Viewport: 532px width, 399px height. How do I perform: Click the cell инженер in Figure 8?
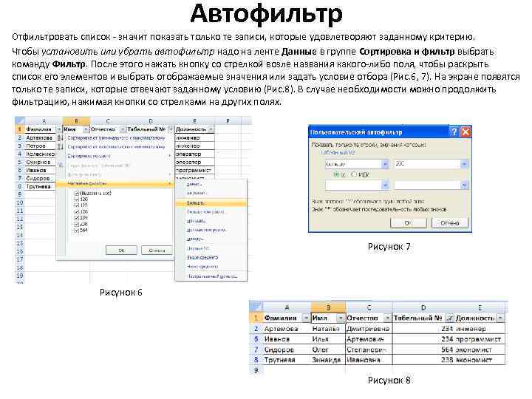[480, 328]
